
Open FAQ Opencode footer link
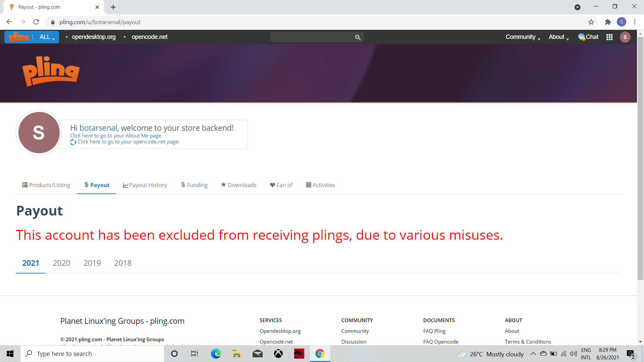click(x=441, y=342)
